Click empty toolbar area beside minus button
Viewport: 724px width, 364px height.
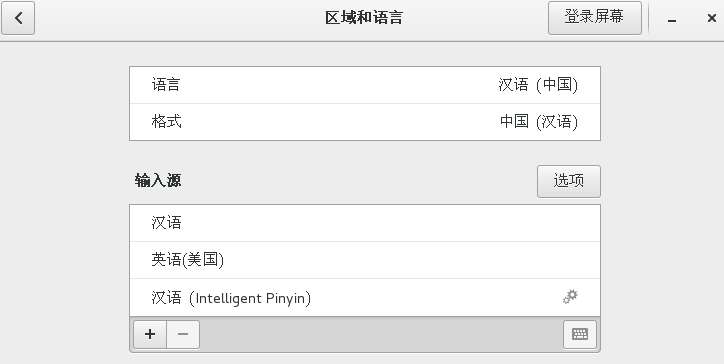381,334
